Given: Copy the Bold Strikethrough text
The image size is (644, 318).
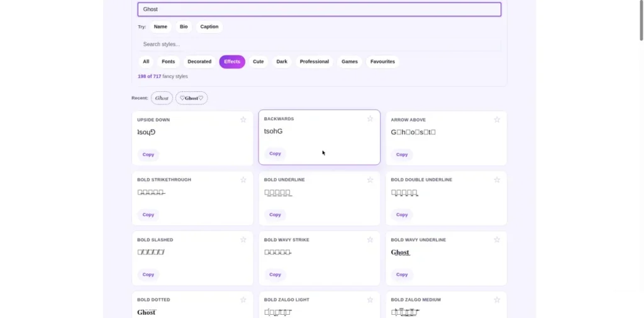Looking at the screenshot, I should pyautogui.click(x=148, y=215).
